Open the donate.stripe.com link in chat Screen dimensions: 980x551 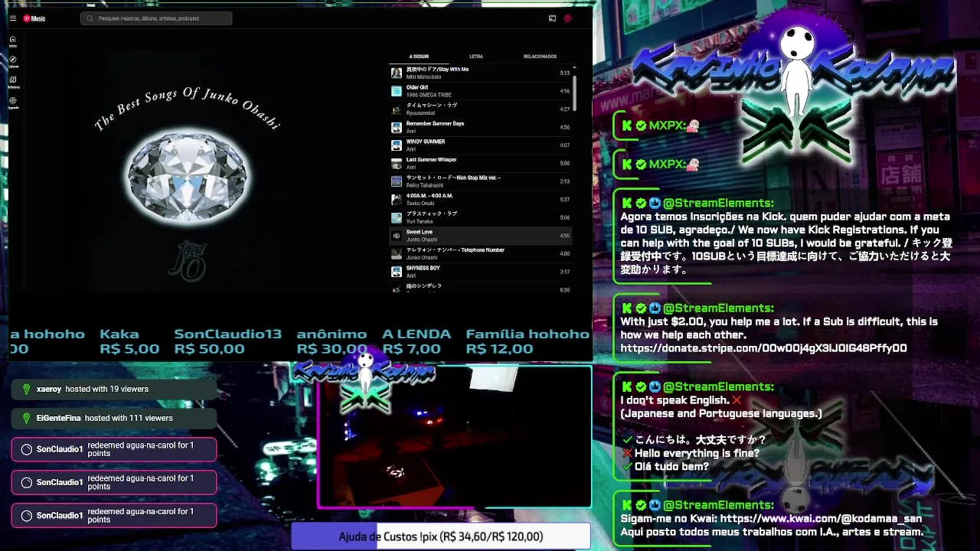(x=763, y=348)
